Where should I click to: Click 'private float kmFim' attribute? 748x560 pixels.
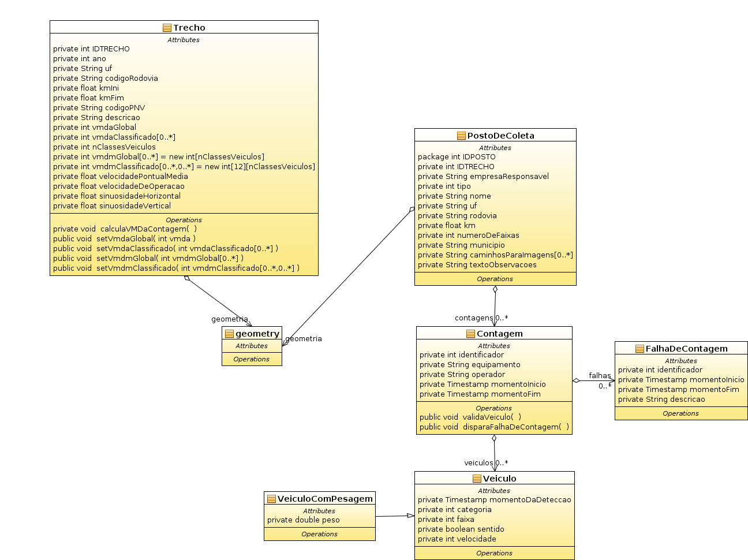point(88,98)
